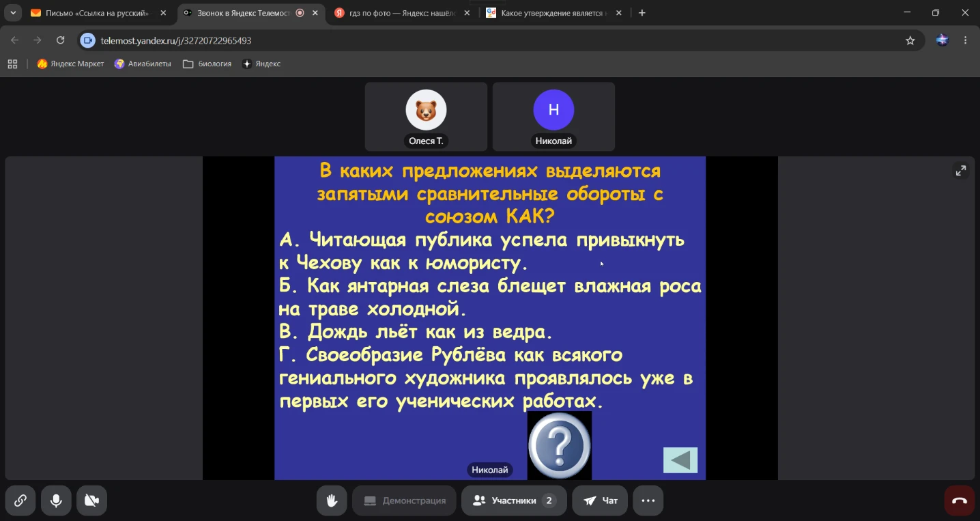The height and width of the screenshot is (521, 980).
Task: Open the Чат panel
Action: point(600,501)
